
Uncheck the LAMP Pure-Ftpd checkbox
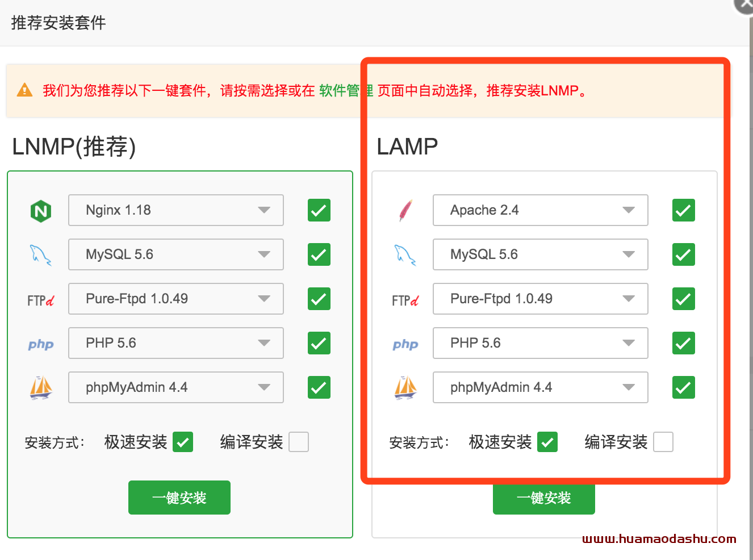[x=684, y=299]
